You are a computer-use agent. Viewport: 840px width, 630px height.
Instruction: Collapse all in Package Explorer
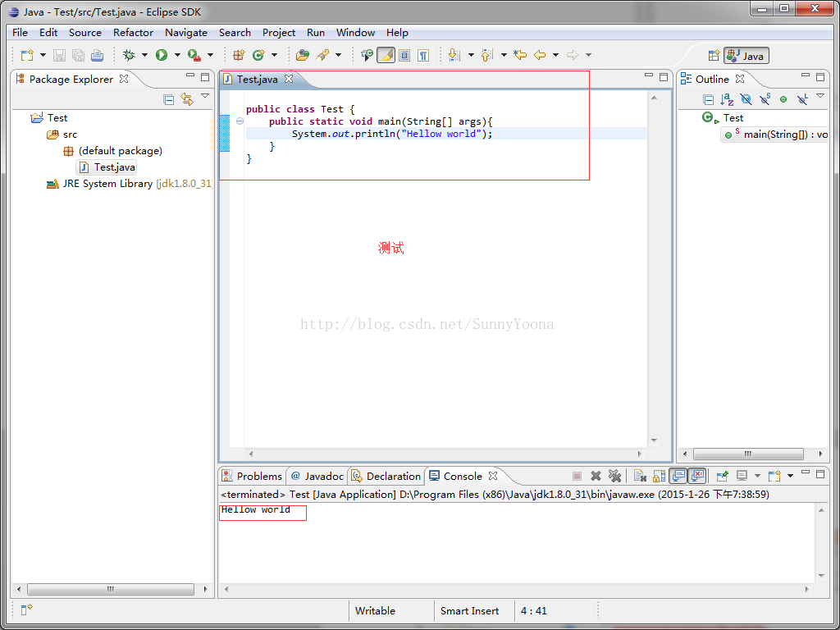(169, 99)
